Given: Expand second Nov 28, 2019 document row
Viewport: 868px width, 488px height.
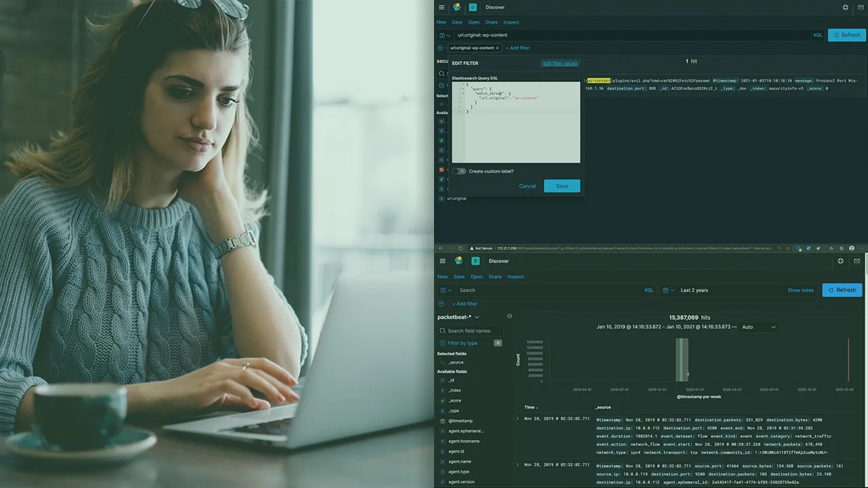Looking at the screenshot, I should [519, 465].
